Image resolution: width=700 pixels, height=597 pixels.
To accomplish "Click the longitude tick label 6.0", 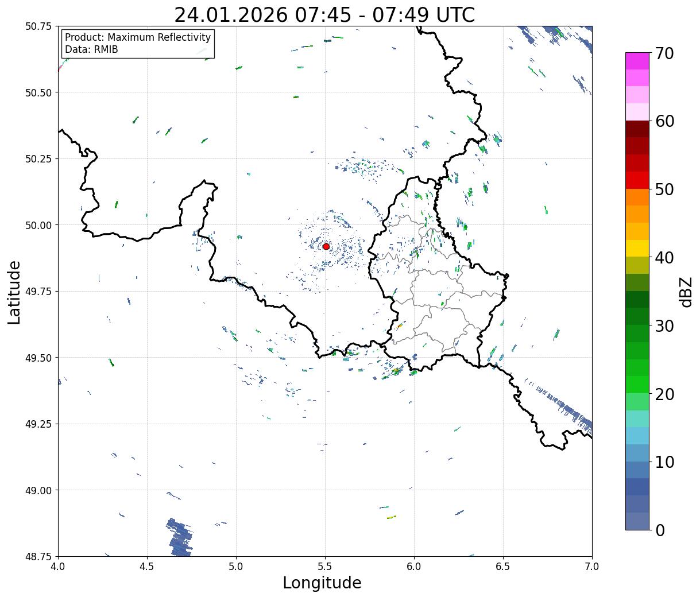I will 414,567.
